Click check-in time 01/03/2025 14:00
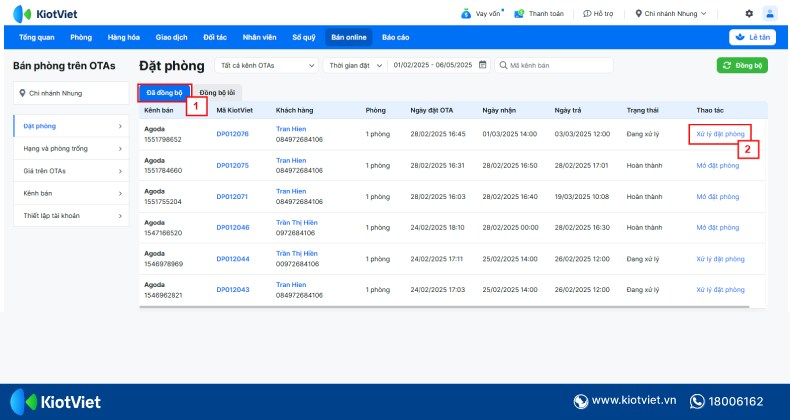The image size is (790, 420). click(509, 134)
